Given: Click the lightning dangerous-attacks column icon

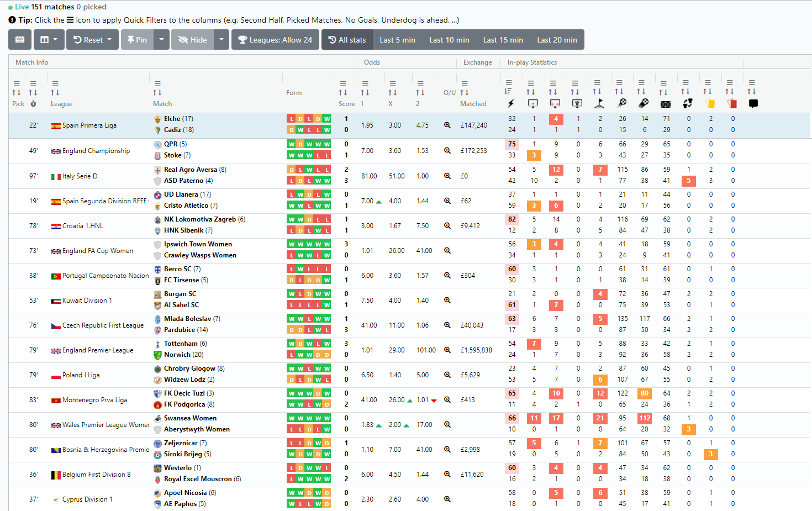Looking at the screenshot, I should tap(510, 103).
